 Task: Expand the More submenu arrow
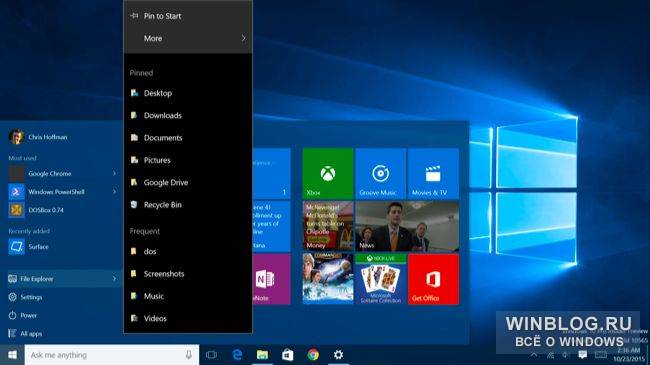point(243,38)
